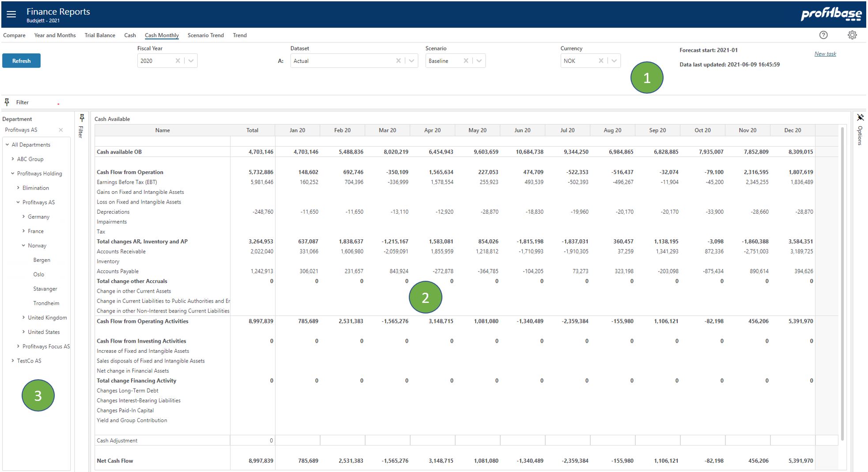The width and height of the screenshot is (868, 472).
Task: Open the Currency dropdown arrow
Action: click(x=614, y=61)
